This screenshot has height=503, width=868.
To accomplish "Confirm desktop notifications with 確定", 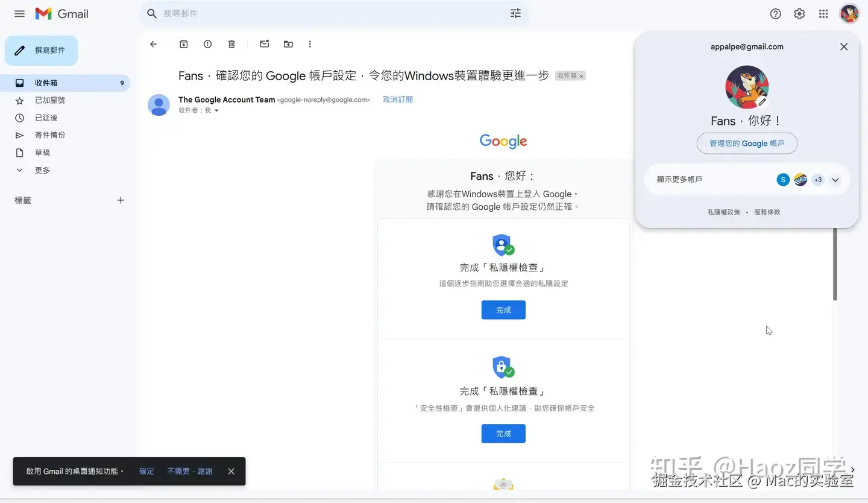I will coord(146,471).
